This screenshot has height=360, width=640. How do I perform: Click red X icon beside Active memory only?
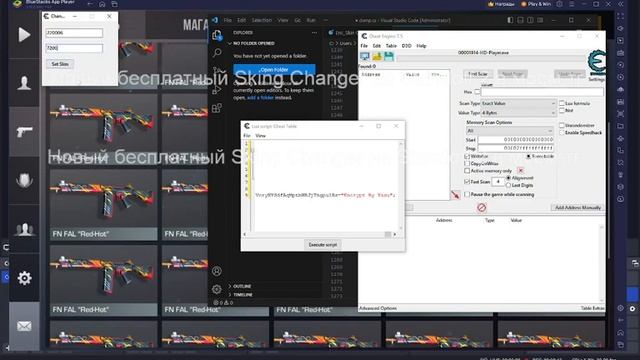[x=520, y=170]
